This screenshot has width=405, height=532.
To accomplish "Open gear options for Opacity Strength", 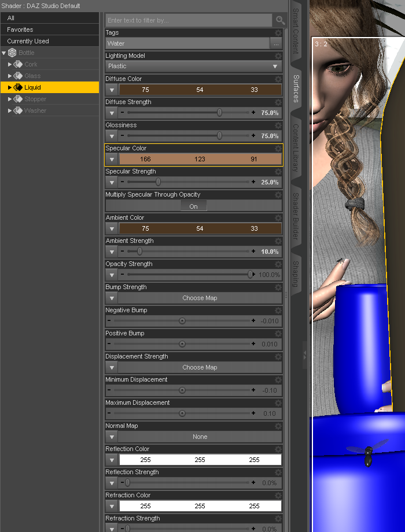I will tap(278, 264).
